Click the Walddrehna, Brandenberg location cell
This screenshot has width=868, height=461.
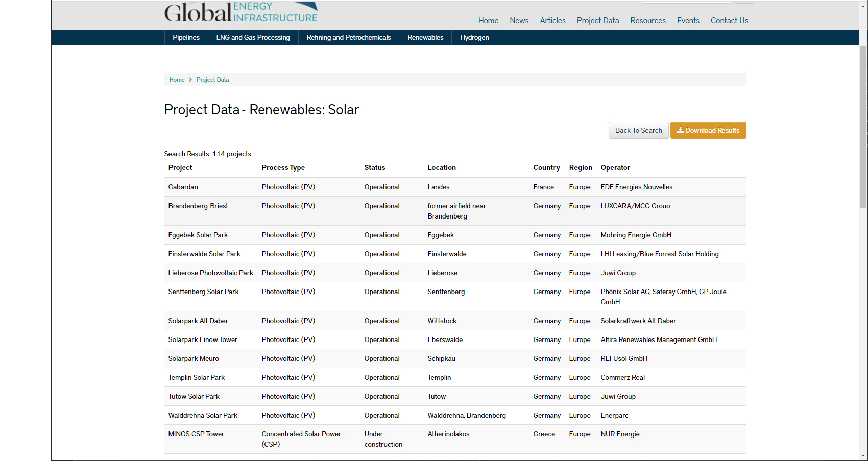point(467,415)
